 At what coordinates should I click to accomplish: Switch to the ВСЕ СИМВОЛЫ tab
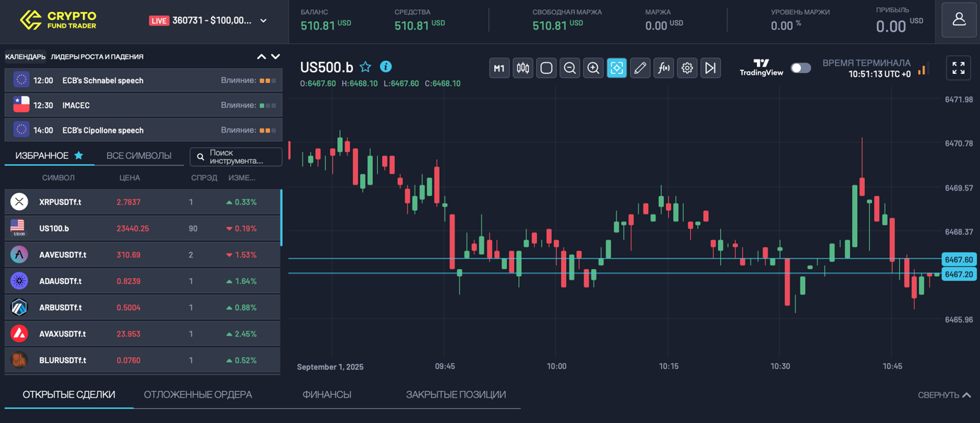138,155
